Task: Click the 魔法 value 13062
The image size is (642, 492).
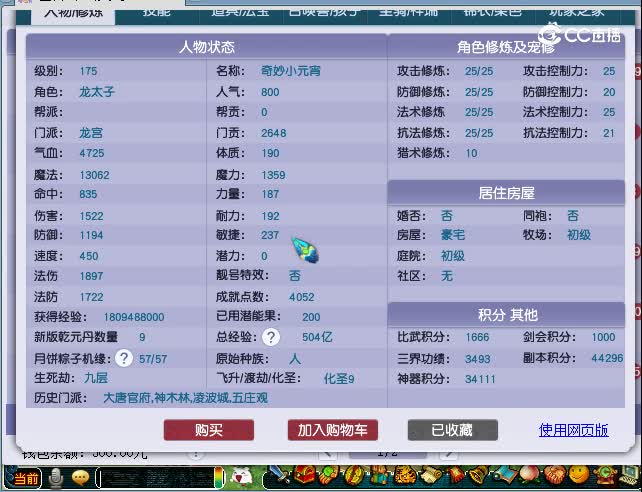Action: [94, 175]
